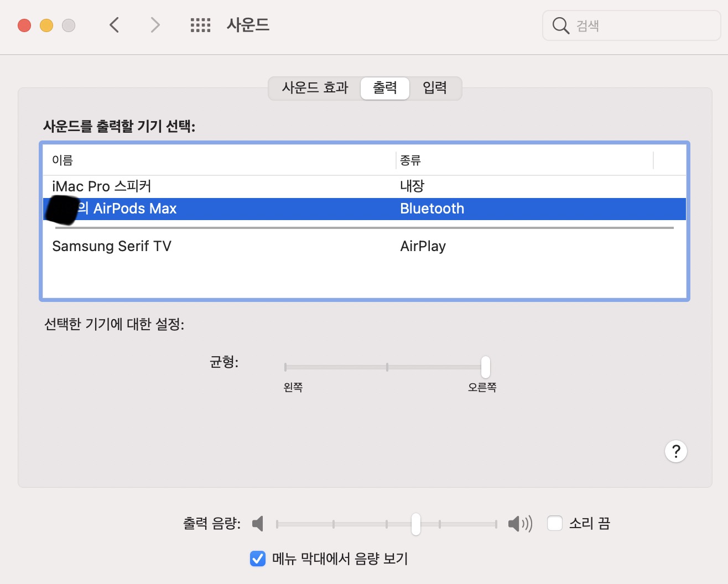Click the magnifying glass search icon
The width and height of the screenshot is (728, 584).
click(x=560, y=25)
